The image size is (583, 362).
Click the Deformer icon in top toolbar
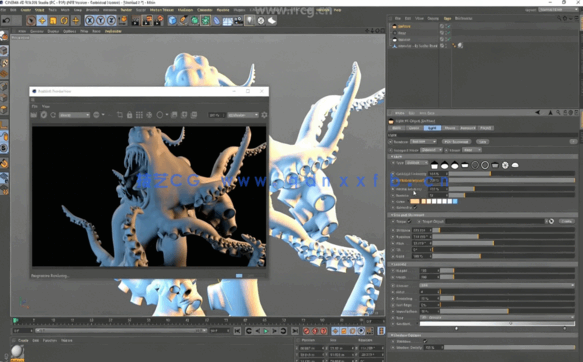pos(216,20)
